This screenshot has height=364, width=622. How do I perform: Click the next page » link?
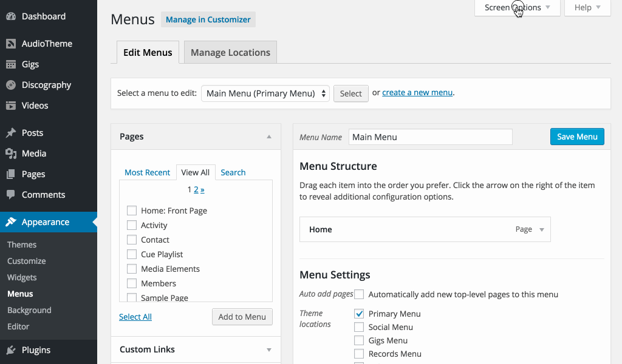point(202,190)
